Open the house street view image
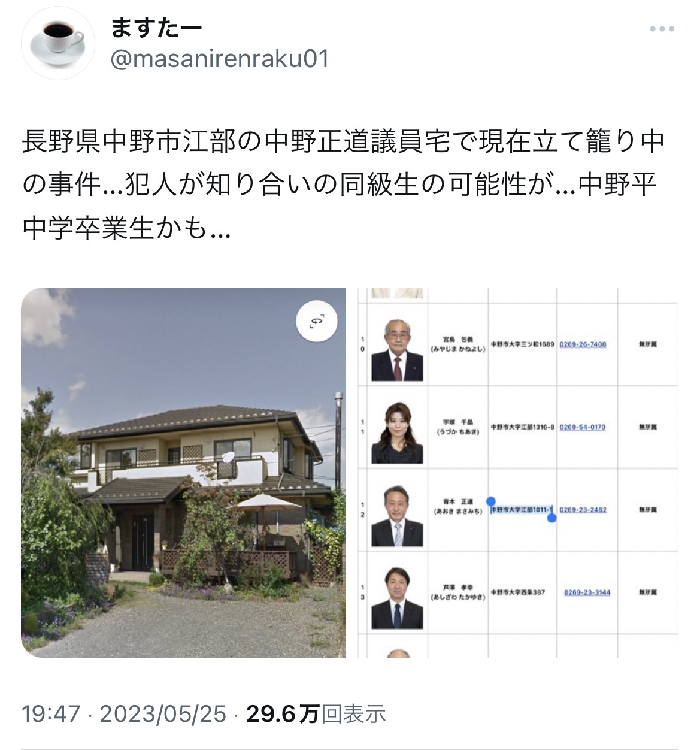The height and width of the screenshot is (750, 700). pos(183,473)
